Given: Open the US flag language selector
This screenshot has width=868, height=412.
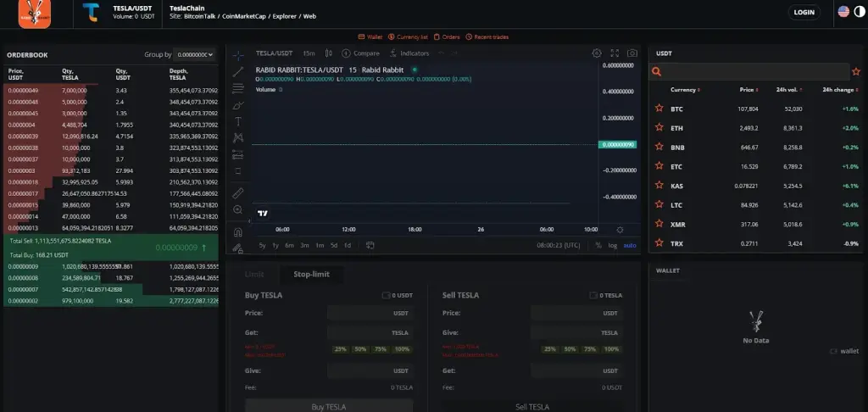Looking at the screenshot, I should [843, 12].
